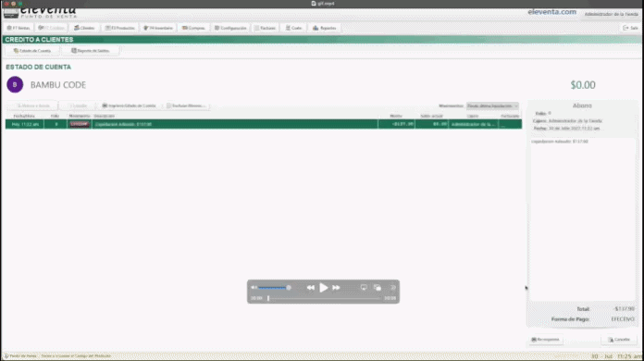Click the Re-imprimir button in Abono panel
Viewport: 644px width, 361px height.
pos(546,340)
